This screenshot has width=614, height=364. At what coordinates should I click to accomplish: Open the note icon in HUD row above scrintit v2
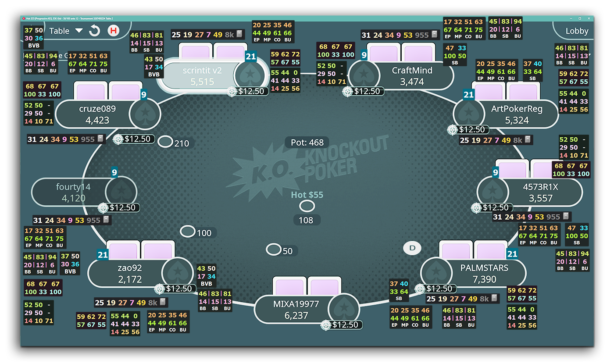pos(239,34)
